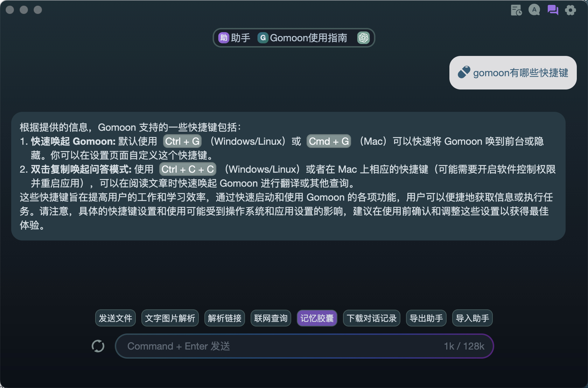Image resolution: width=588 pixels, height=388 pixels.
Task: Click the 下载对话记录 button
Action: (372, 318)
